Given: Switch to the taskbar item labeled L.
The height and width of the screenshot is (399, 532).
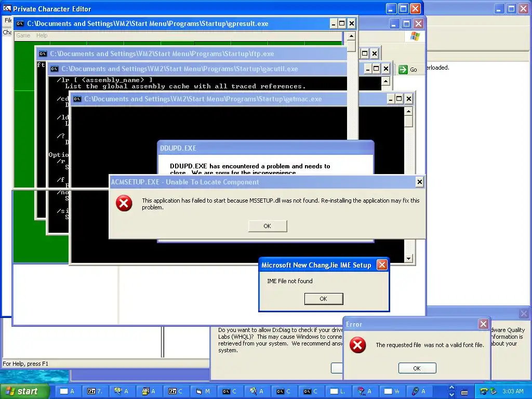Looking at the screenshot, I should click(338, 391).
